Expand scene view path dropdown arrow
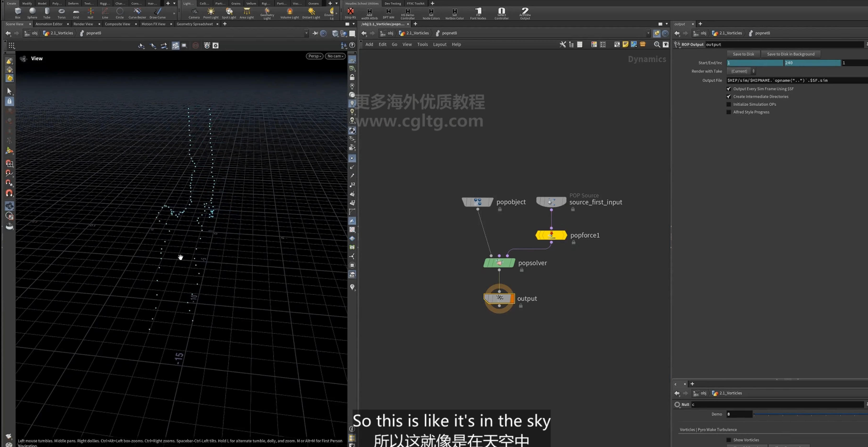Viewport: 868px width, 447px height. coord(306,33)
